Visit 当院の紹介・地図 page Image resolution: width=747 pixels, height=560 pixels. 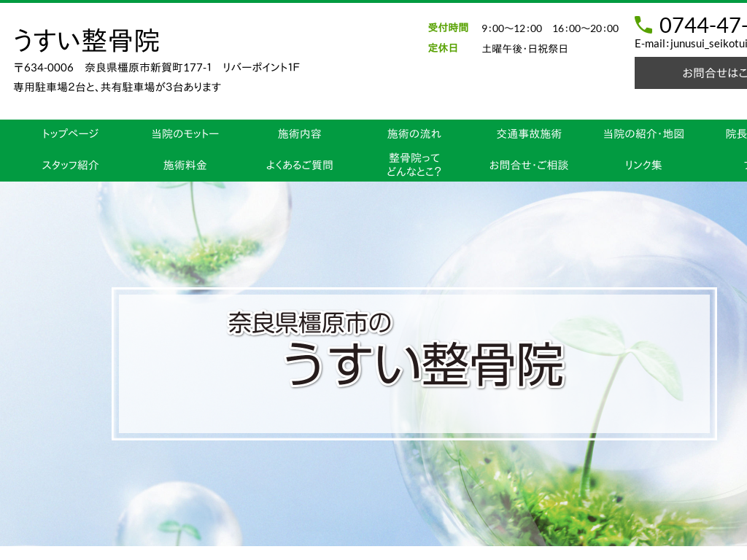[643, 134]
